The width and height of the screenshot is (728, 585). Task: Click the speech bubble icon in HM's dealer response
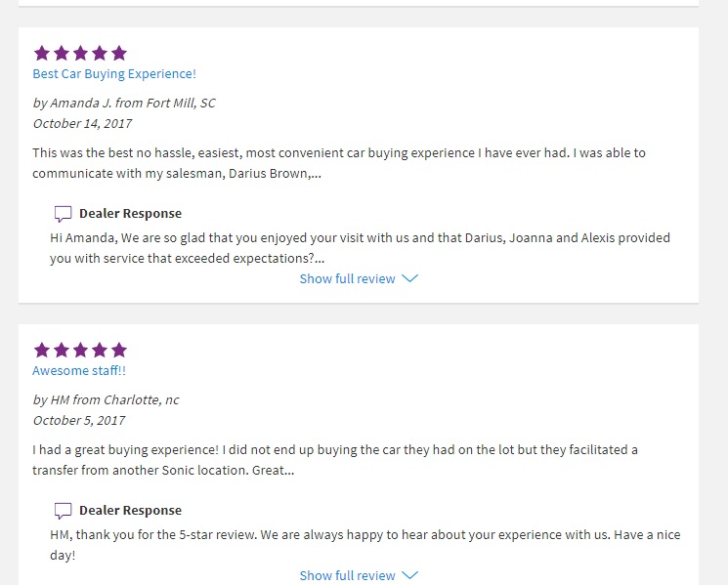64,511
